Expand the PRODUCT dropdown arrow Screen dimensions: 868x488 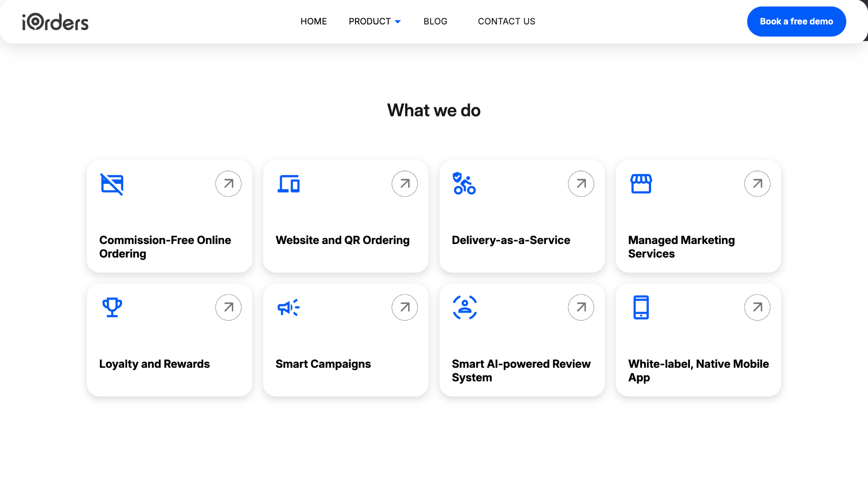point(398,22)
